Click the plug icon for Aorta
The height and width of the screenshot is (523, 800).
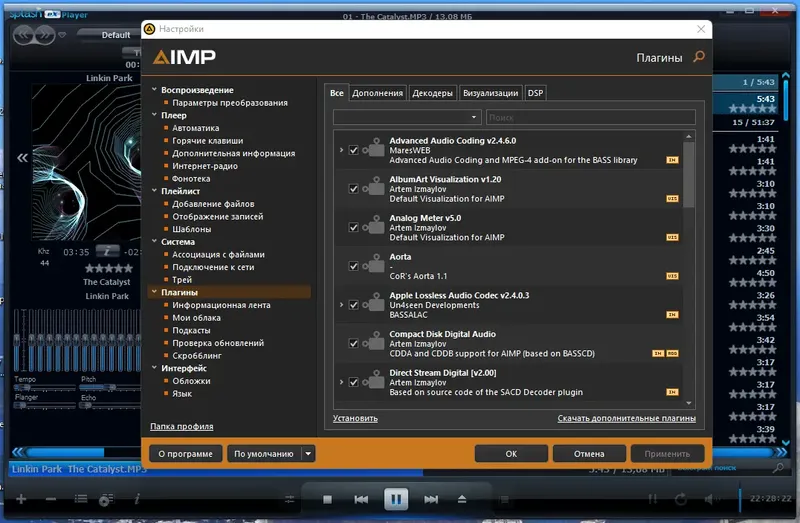click(374, 265)
